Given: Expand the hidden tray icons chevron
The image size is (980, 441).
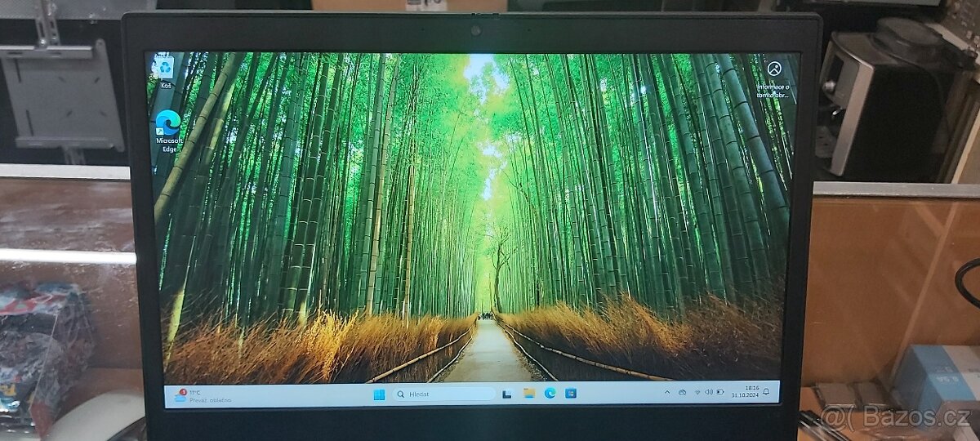Looking at the screenshot, I should point(667,392).
